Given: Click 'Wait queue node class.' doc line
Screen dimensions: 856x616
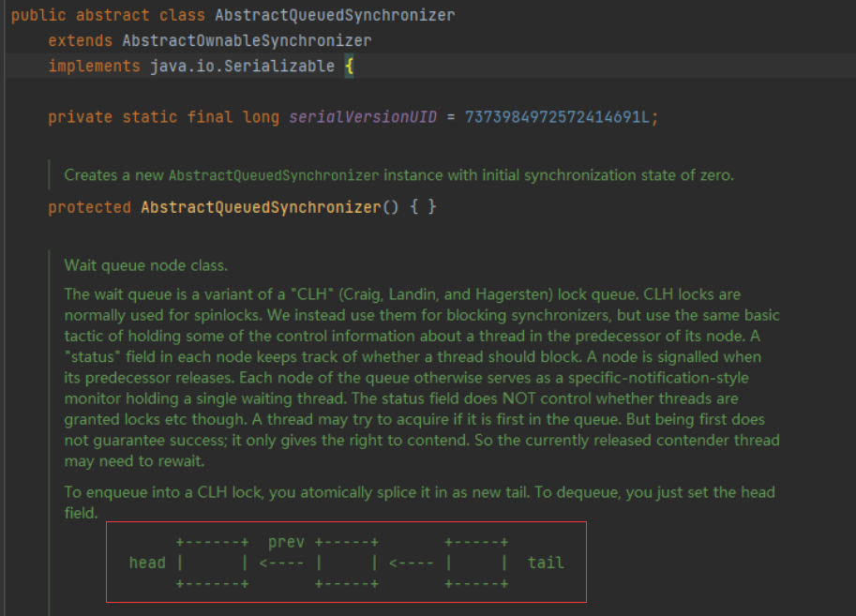Looking at the screenshot, I should tap(145, 265).
